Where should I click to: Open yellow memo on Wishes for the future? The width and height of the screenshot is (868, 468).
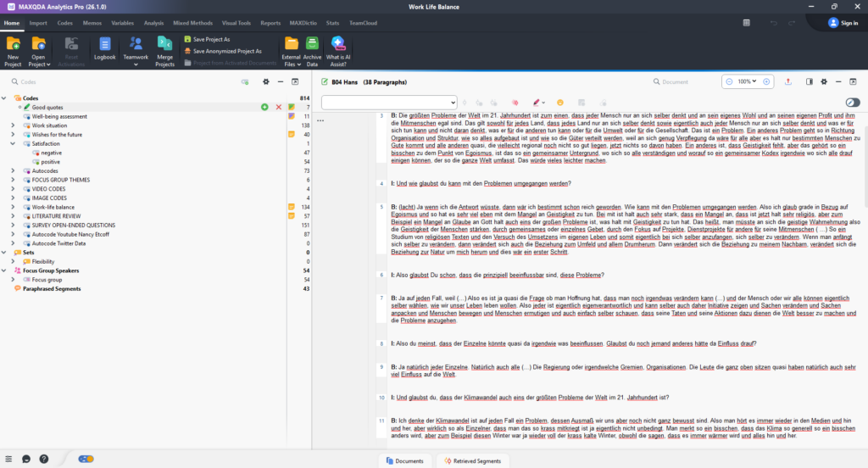click(x=292, y=135)
